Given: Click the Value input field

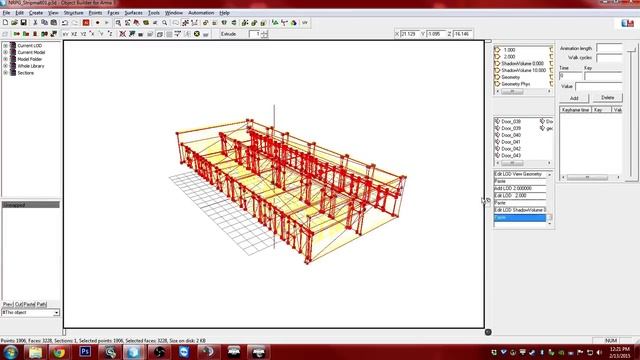Looking at the screenshot, I should [598, 87].
